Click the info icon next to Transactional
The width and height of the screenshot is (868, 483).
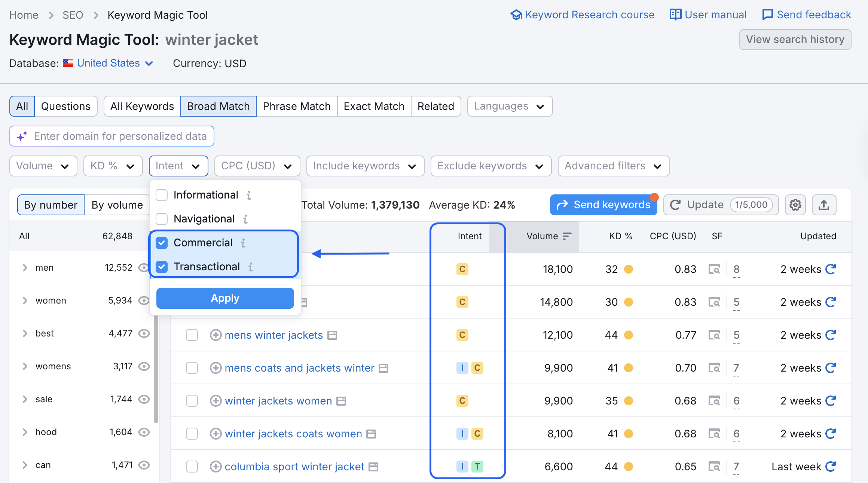coord(250,267)
